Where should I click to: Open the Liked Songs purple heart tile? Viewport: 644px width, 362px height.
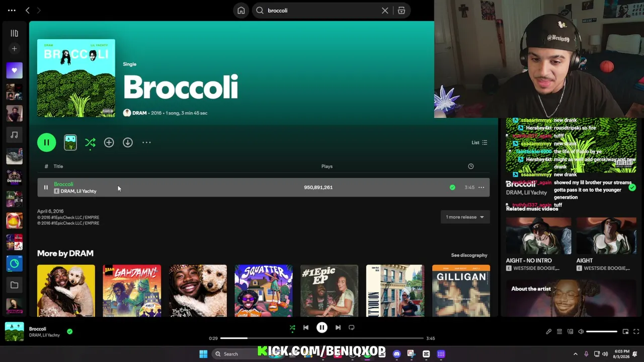14,70
